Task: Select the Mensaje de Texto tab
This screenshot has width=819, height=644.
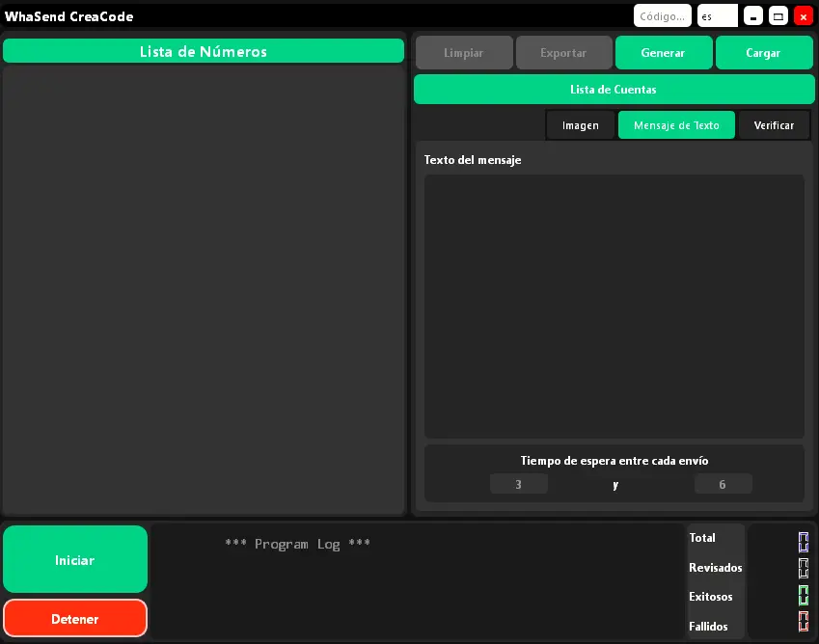Action: pyautogui.click(x=676, y=124)
